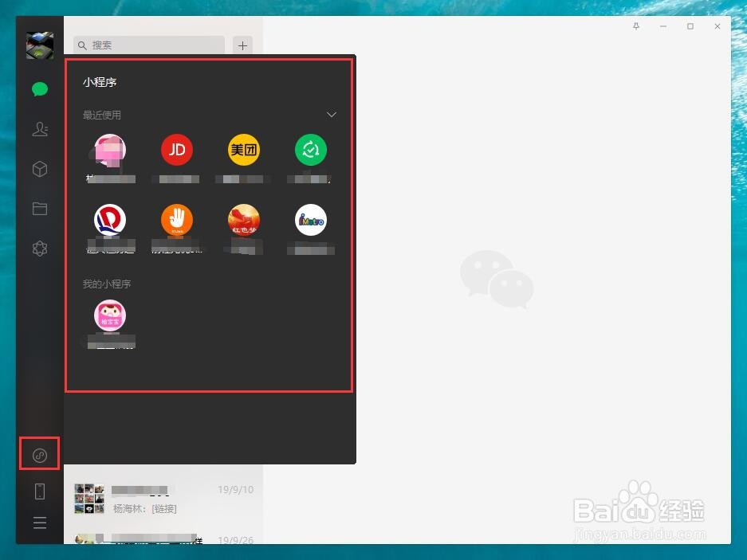This screenshot has height=560, width=747.
Task: Click the 小程序 panel title
Action: pos(100,82)
